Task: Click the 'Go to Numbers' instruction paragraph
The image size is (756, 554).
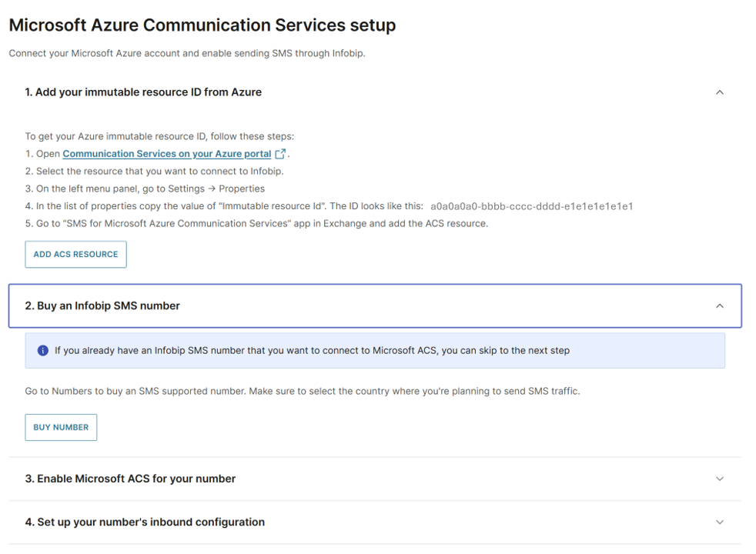Action: pos(302,391)
